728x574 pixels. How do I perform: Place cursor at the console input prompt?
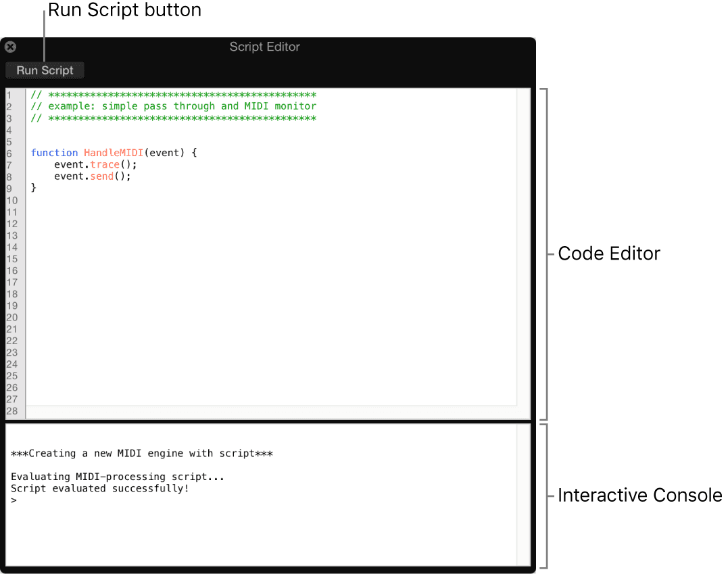point(17,500)
